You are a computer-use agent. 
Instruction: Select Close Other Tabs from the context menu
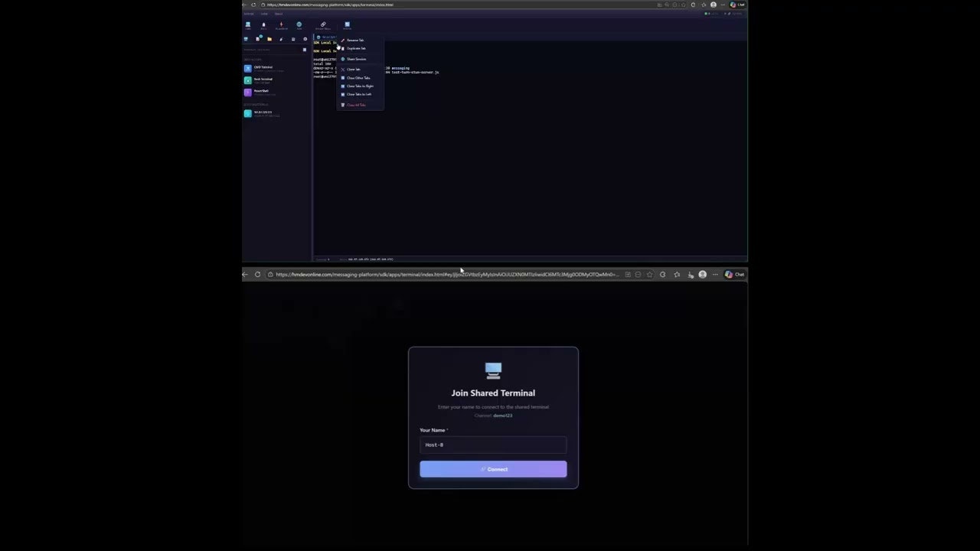click(x=358, y=77)
